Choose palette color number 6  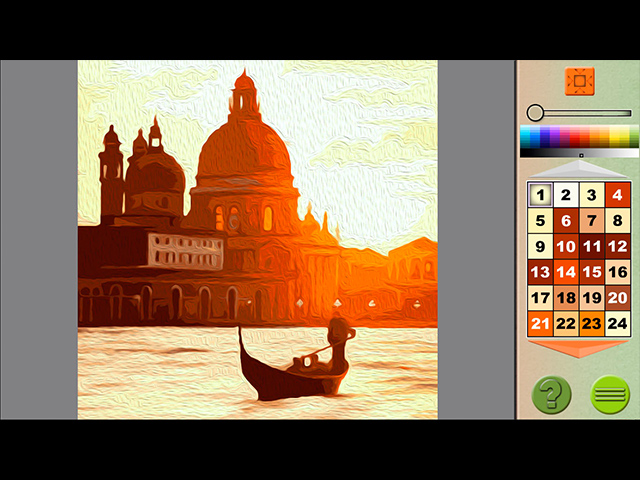[566, 221]
